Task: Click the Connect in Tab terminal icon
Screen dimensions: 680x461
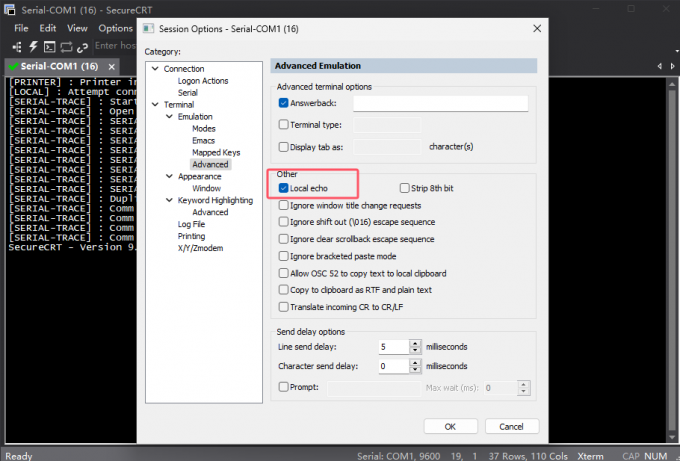Action: click(x=49, y=47)
